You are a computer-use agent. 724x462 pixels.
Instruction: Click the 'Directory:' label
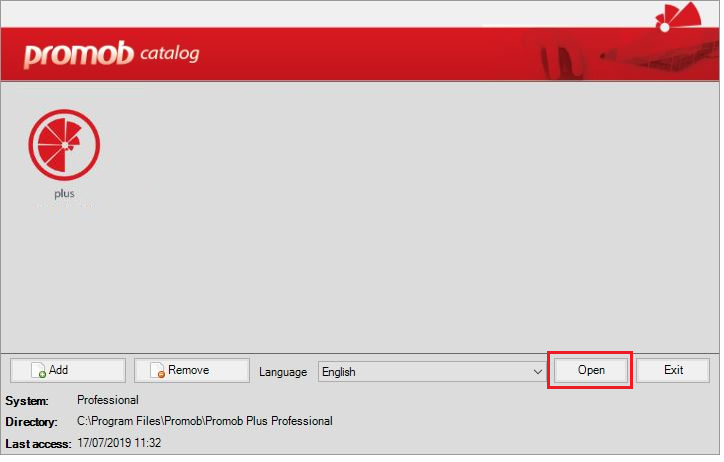(x=32, y=424)
